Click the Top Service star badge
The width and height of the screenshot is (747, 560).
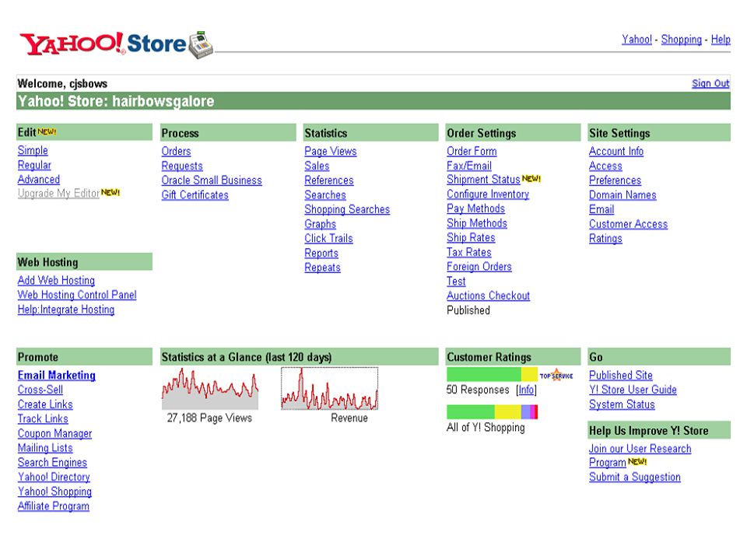click(556, 375)
